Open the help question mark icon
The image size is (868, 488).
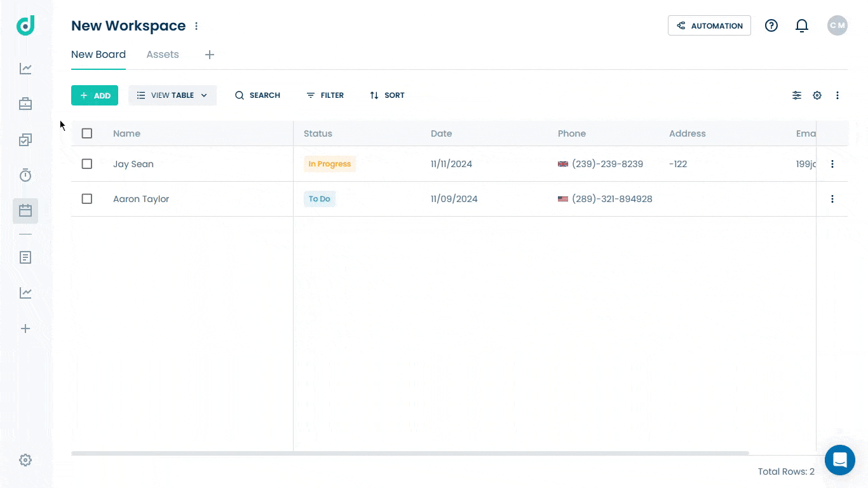[771, 25]
